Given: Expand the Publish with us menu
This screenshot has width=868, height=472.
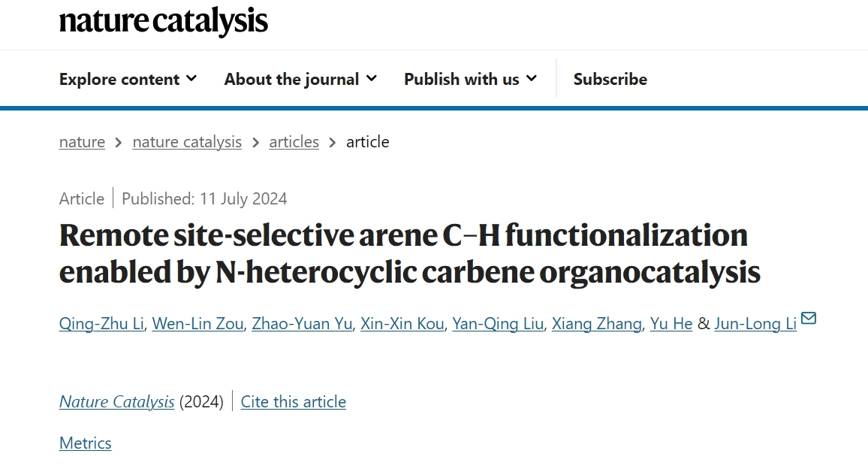Looking at the screenshot, I should coord(470,79).
